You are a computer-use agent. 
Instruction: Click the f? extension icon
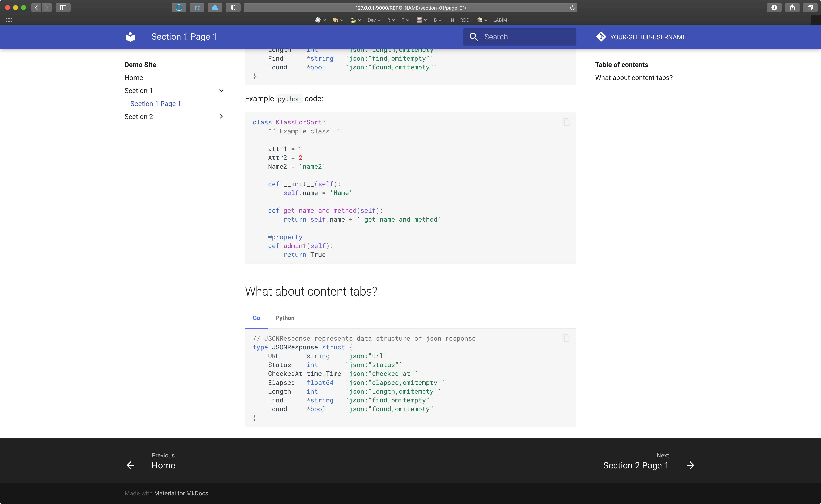click(197, 7)
